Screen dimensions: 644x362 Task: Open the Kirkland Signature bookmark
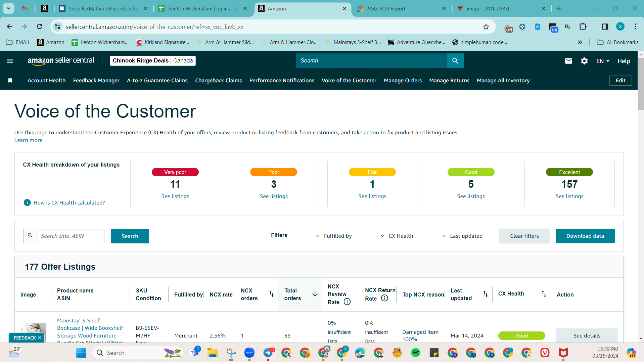[x=163, y=42]
